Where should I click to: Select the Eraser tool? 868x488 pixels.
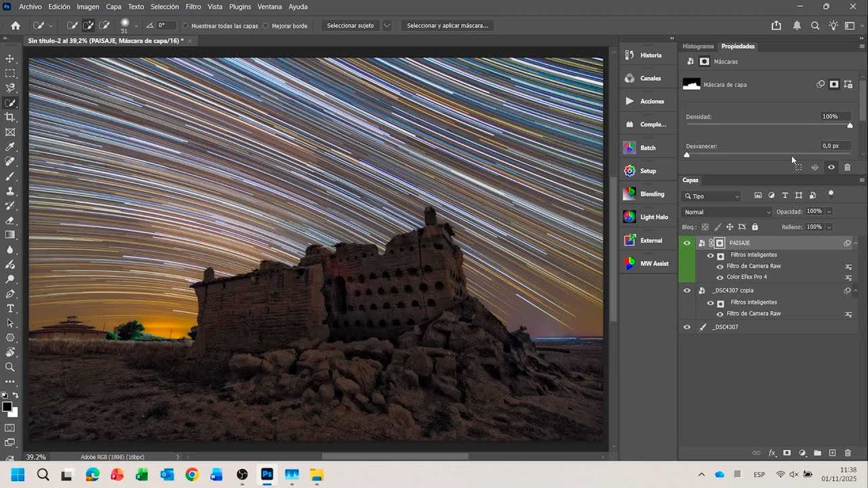coord(10,220)
